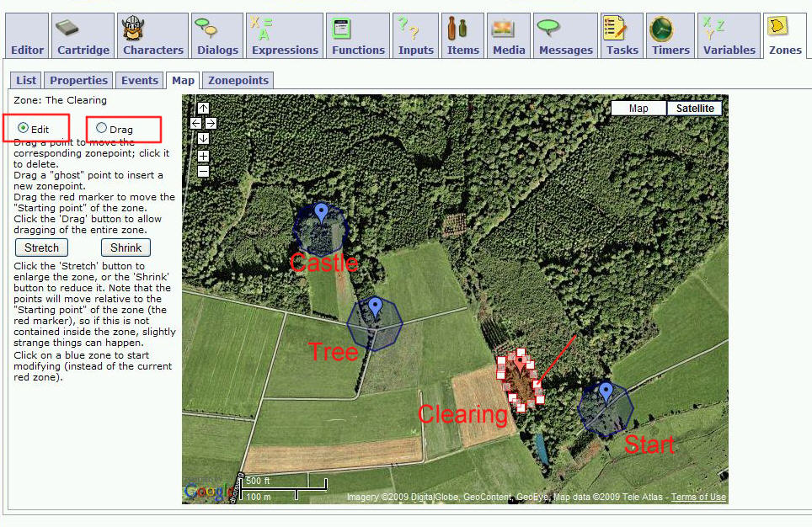Zoom out with the map minus button

coord(203,171)
